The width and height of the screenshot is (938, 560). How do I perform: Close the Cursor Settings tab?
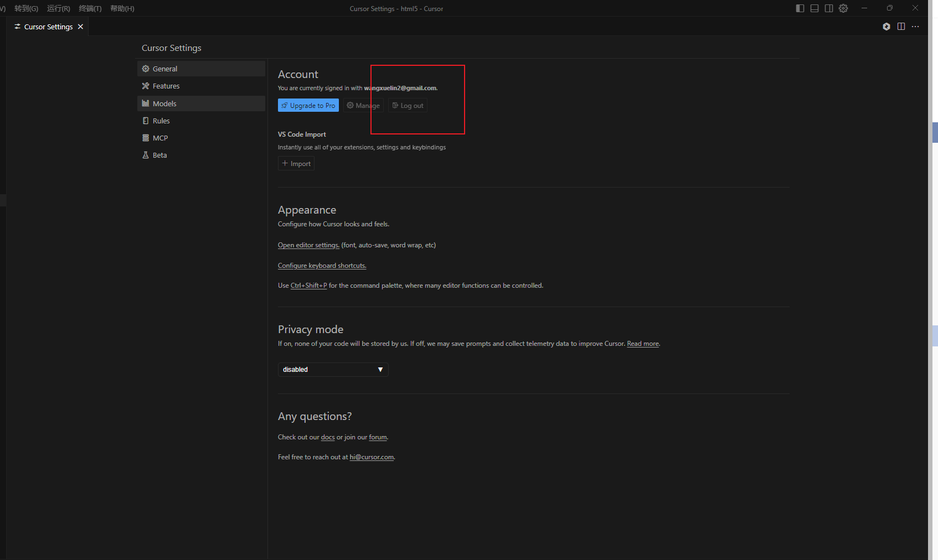[80, 27]
